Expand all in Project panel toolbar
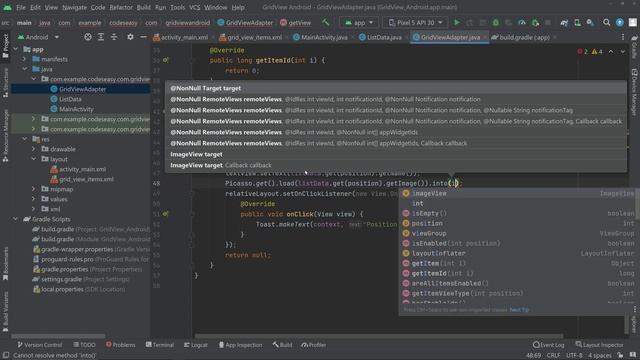Image resolution: width=640 pixels, height=360 pixels. (101, 37)
